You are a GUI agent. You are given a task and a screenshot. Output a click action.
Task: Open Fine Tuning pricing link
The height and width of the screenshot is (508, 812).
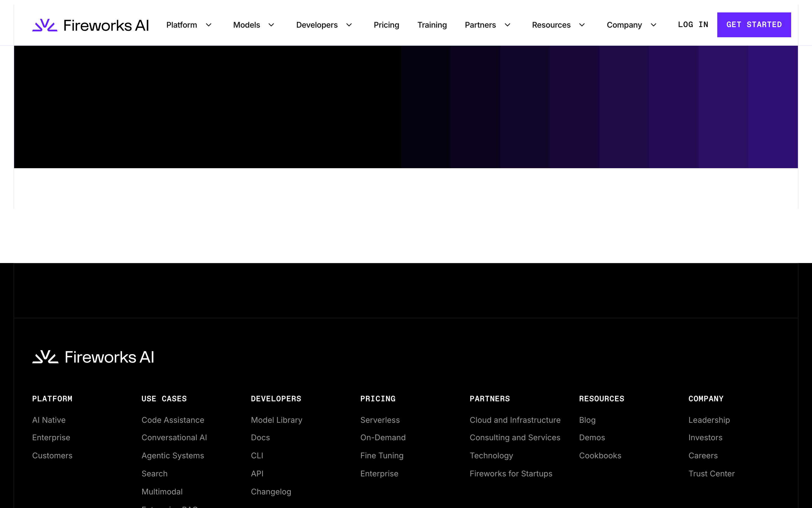click(x=382, y=456)
